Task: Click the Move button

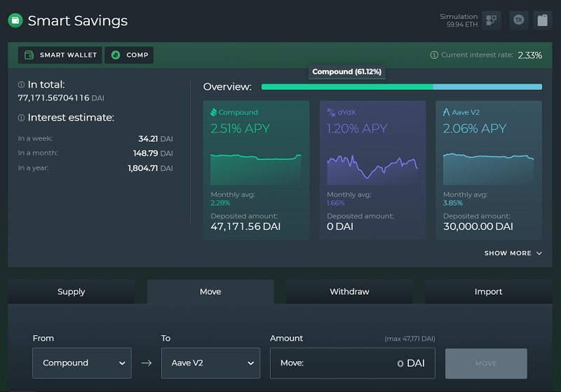Action: pyautogui.click(x=486, y=363)
